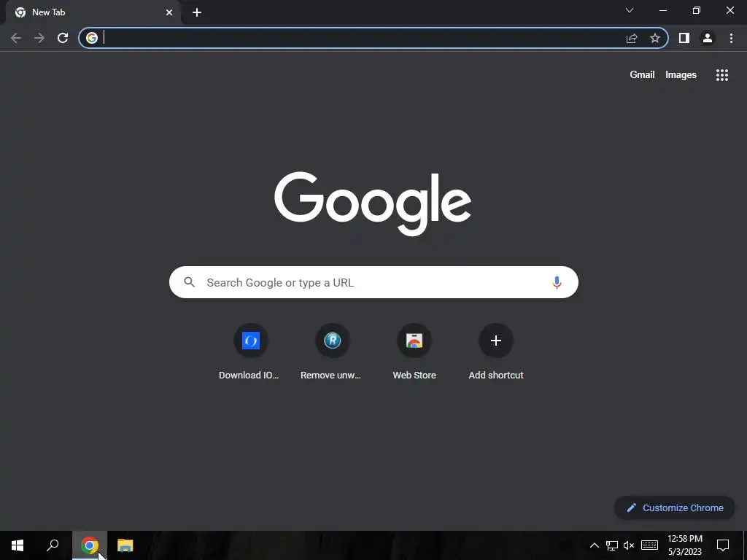Open the network status tray icon
This screenshot has width=747, height=560.
tap(612, 545)
